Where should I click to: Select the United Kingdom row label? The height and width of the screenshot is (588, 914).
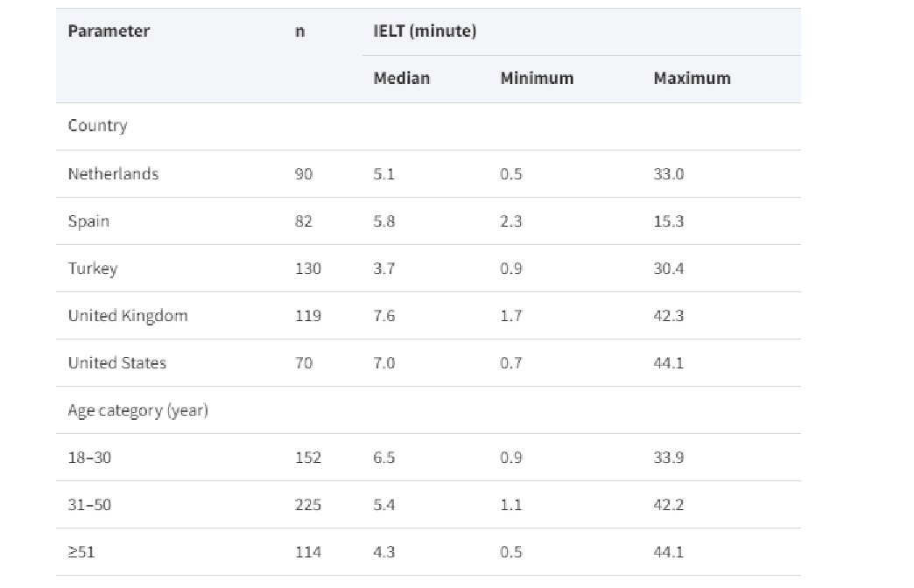coord(128,316)
